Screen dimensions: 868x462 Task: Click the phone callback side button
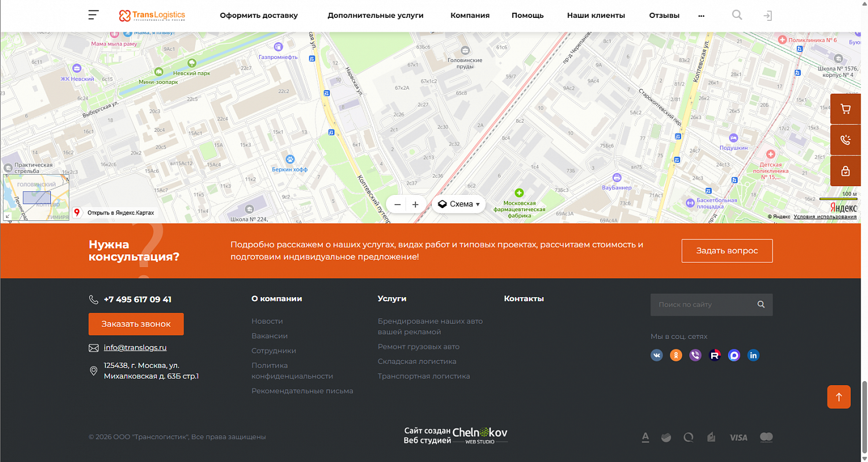point(845,140)
